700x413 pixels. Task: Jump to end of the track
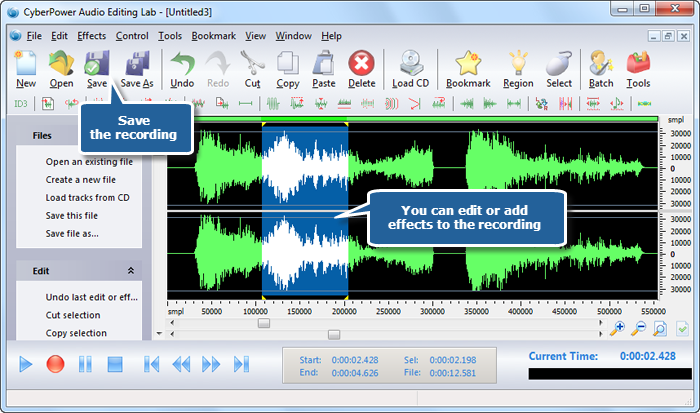click(x=242, y=364)
